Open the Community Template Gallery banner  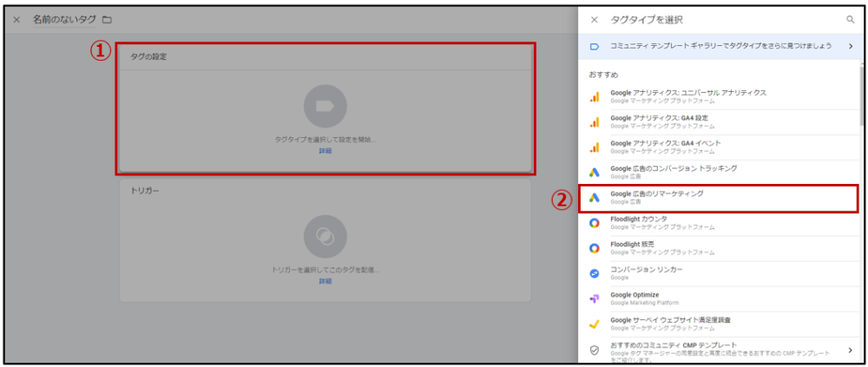pyautogui.click(x=720, y=47)
